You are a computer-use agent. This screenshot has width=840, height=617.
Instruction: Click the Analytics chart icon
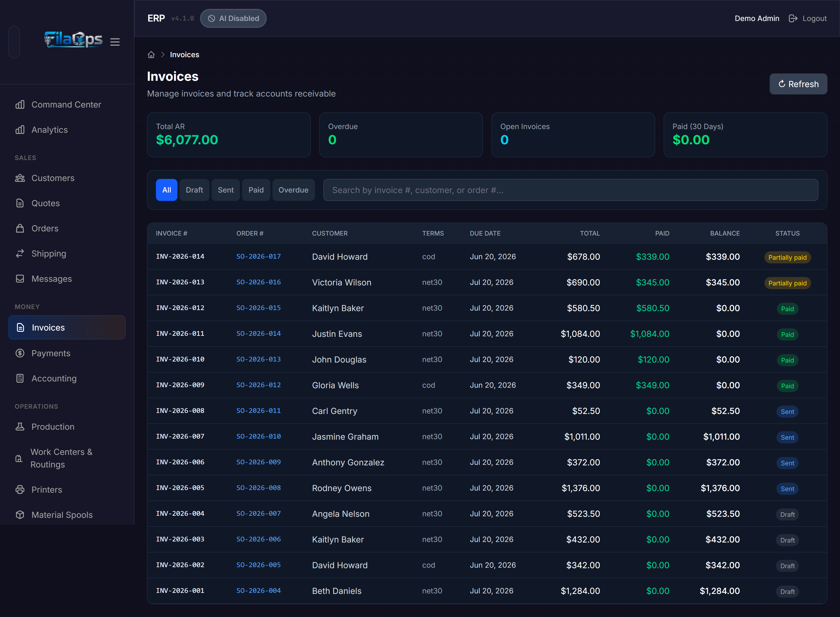(x=20, y=130)
